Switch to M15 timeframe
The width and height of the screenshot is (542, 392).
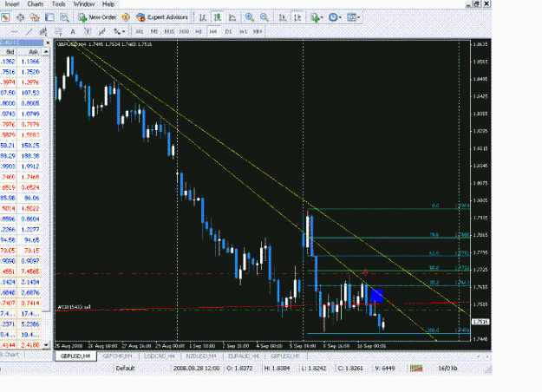click(x=169, y=31)
